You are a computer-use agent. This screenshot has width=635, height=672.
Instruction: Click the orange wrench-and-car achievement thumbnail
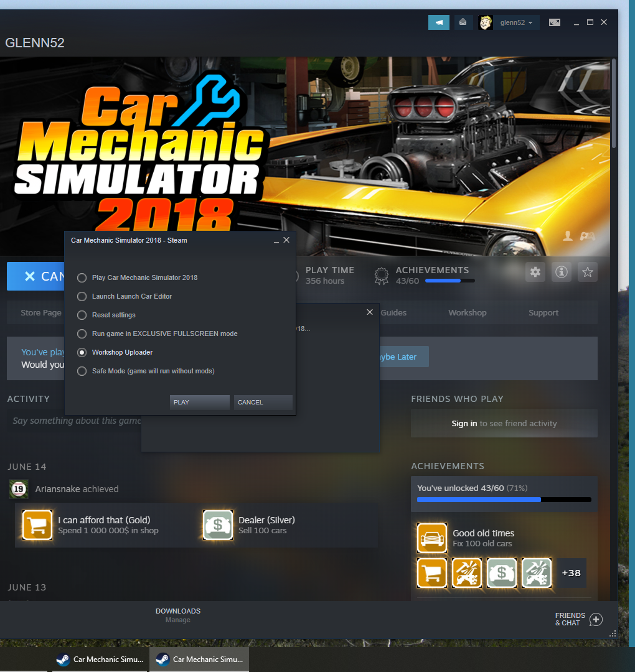(467, 573)
